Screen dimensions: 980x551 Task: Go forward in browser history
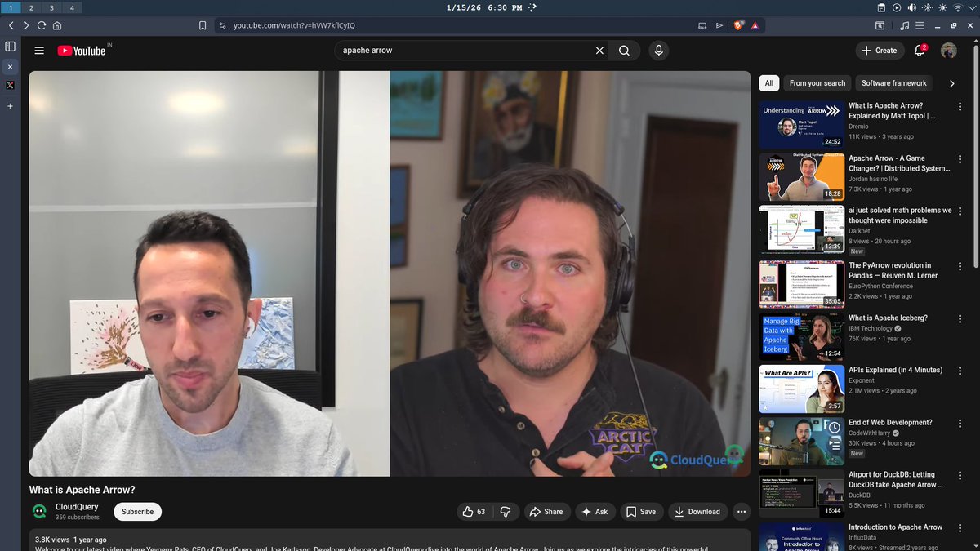click(x=26, y=25)
